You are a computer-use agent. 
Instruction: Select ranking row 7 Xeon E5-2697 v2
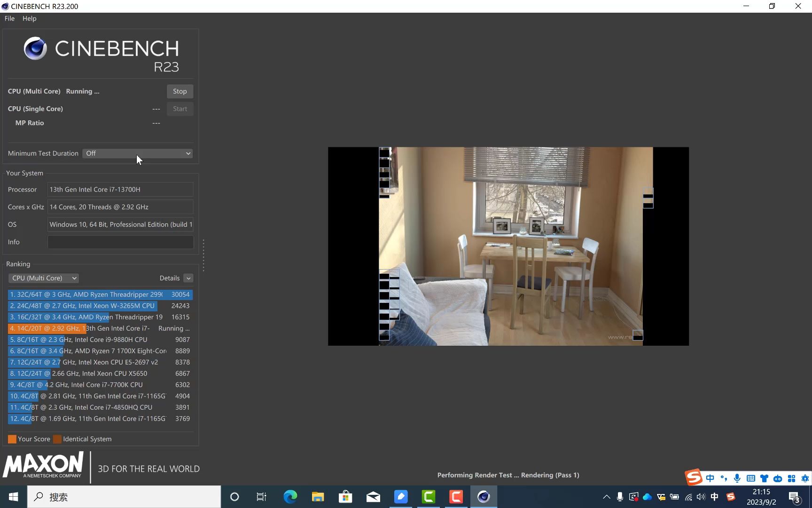(100, 362)
